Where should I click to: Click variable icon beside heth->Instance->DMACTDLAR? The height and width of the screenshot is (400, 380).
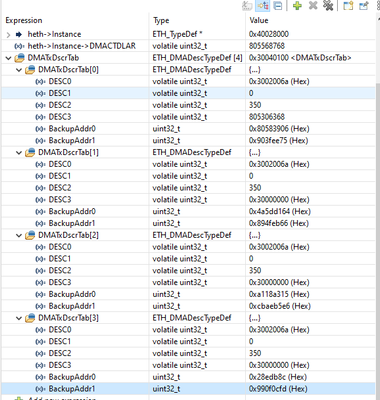point(19,46)
